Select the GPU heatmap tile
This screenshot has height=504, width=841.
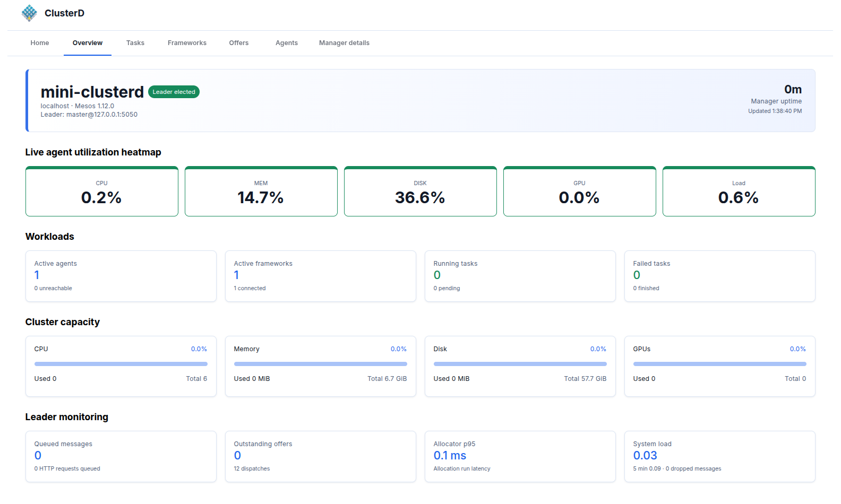coord(580,192)
